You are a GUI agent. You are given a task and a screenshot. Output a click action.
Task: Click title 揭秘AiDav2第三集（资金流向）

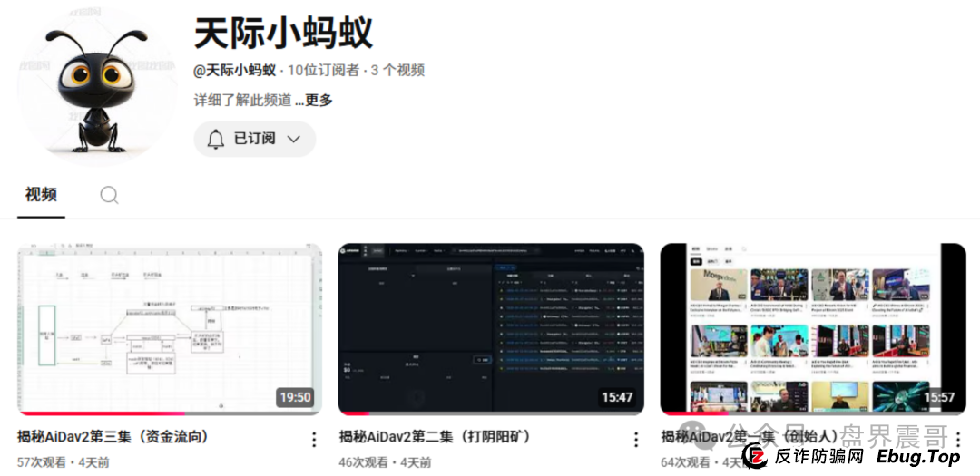(x=113, y=437)
